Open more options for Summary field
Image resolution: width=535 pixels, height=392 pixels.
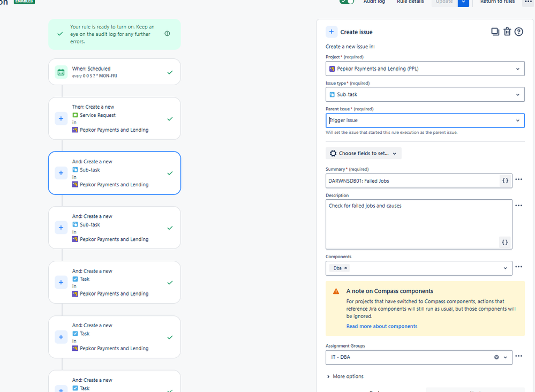[518, 179]
